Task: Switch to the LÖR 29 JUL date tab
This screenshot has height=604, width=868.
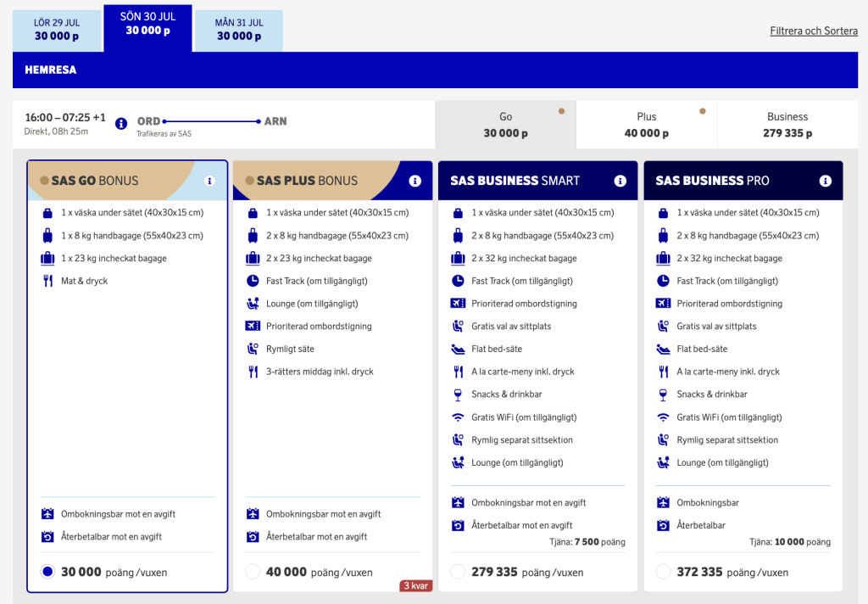Action: point(57,31)
